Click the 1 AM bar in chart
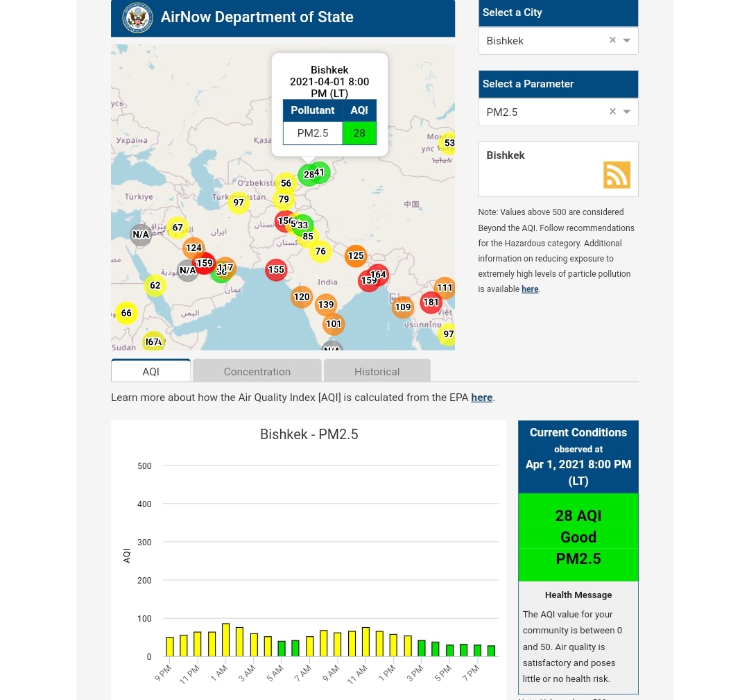Screen dimensions: 749x700 coord(225,640)
